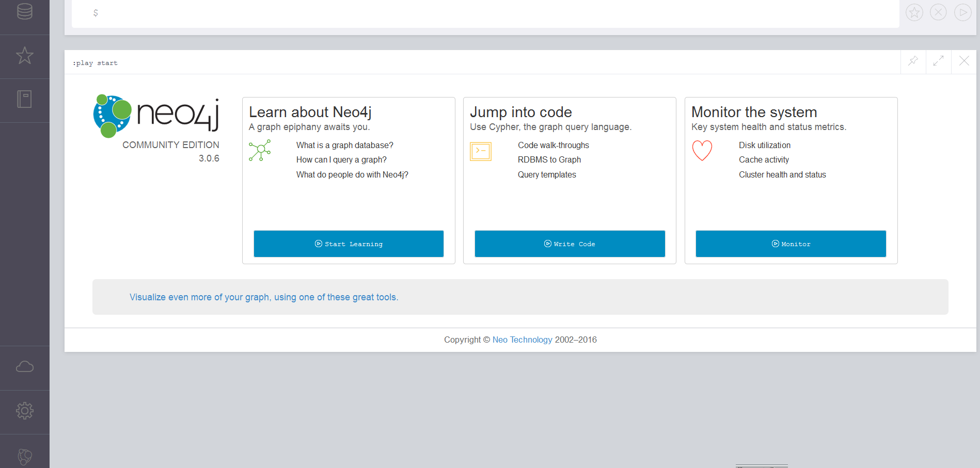Click the Monitor button
980x468 pixels.
pos(791,244)
